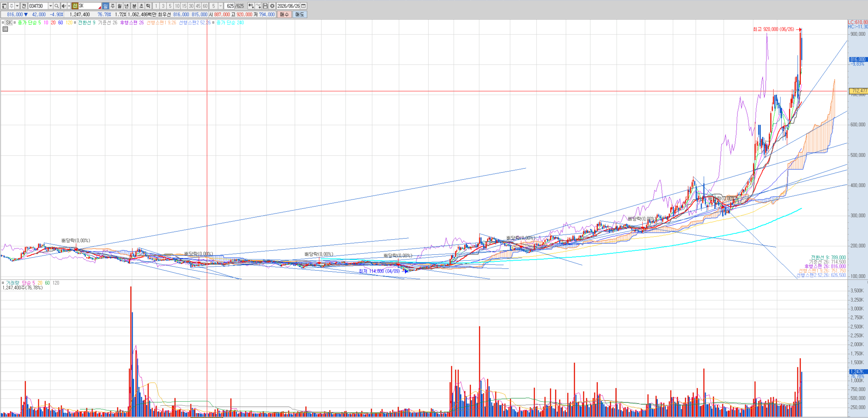868x418 pixels.
Task: Click the stock code input field 034730
Action: 38,6
